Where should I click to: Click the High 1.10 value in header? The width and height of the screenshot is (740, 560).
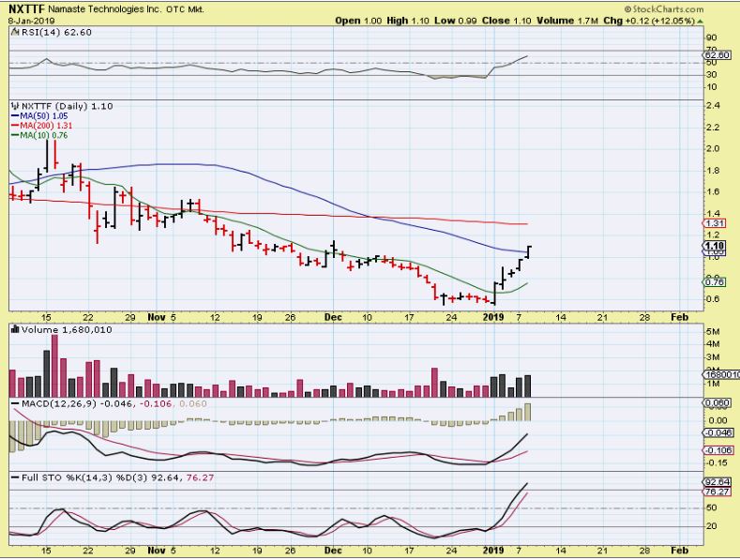click(408, 21)
